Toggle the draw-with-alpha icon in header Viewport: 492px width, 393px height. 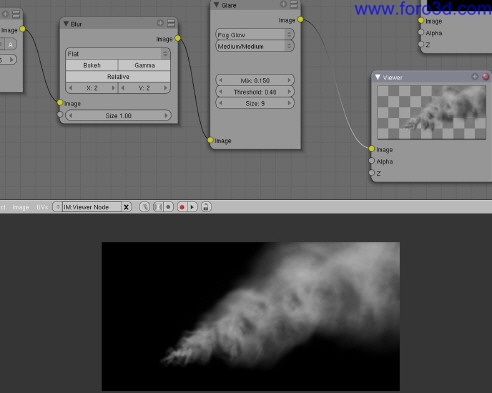pos(158,207)
